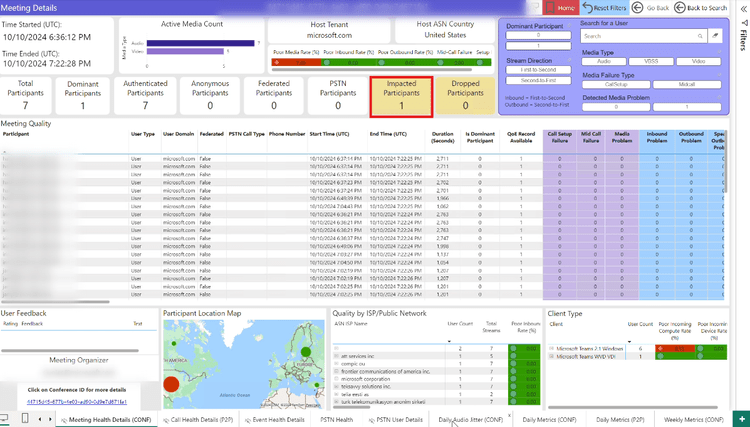Switch to the PSTN Health tab
Screen dimensions: 750x427
point(336,420)
